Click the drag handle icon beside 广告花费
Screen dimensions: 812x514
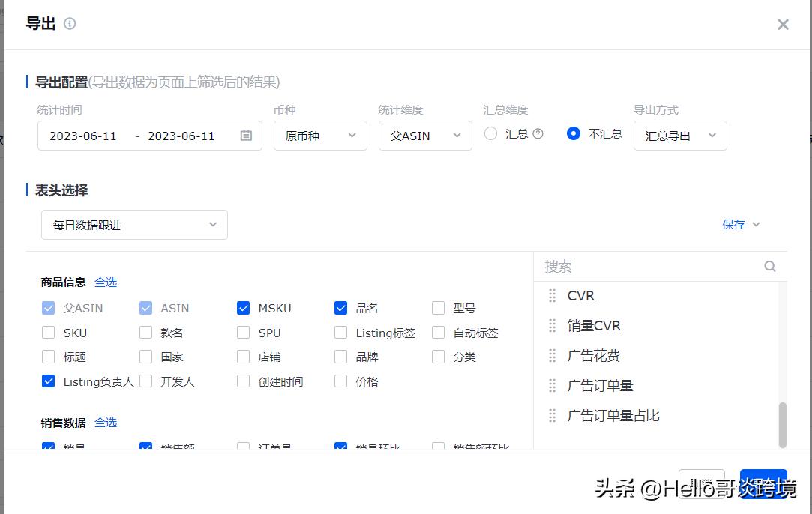tap(552, 355)
